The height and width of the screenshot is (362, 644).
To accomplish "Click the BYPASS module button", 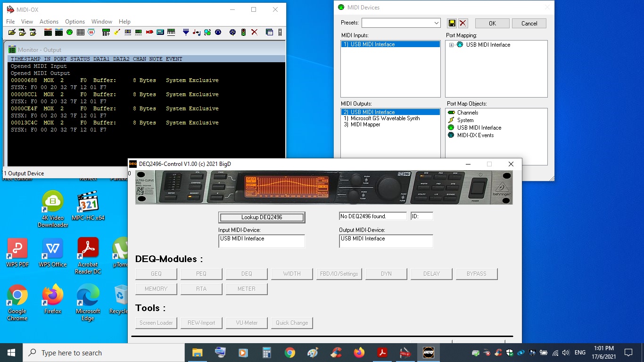I will [x=477, y=274].
